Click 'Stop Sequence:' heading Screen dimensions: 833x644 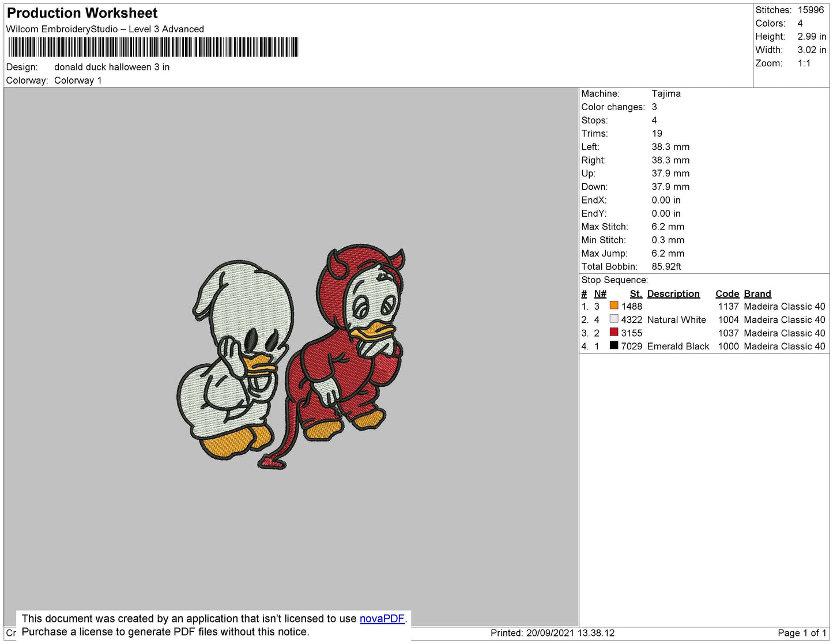click(x=615, y=280)
